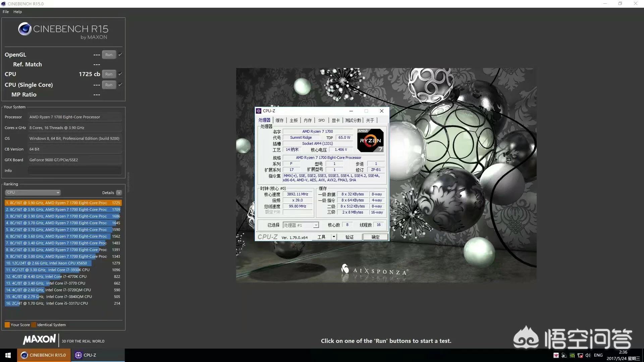644x362 pixels.
Task: Open the NVIDIA tray icon
Action: tap(572, 355)
